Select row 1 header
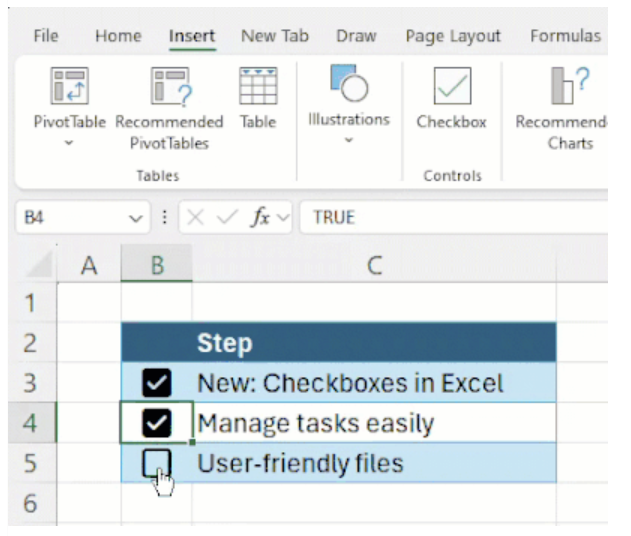The height and width of the screenshot is (536, 631). [31, 303]
